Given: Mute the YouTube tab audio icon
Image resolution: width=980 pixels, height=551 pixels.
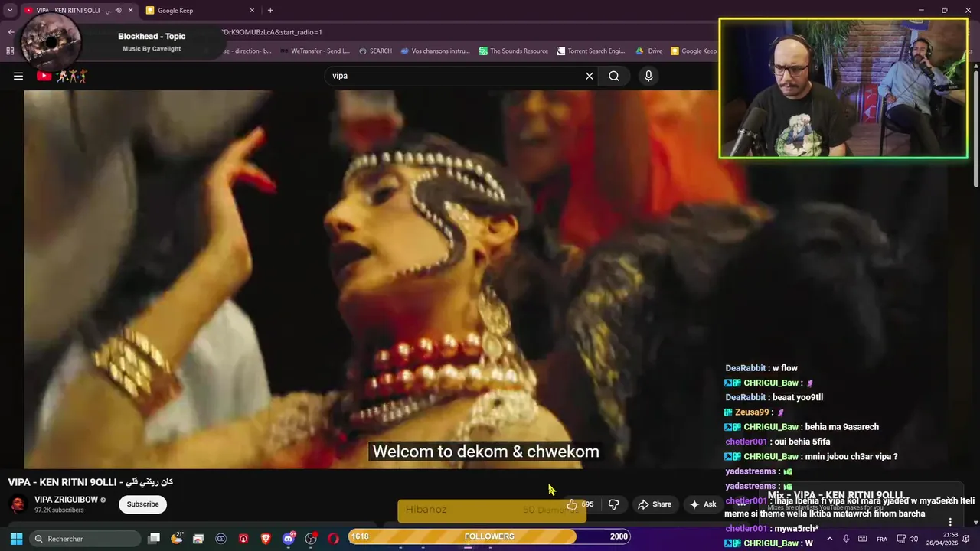Looking at the screenshot, I should point(118,11).
